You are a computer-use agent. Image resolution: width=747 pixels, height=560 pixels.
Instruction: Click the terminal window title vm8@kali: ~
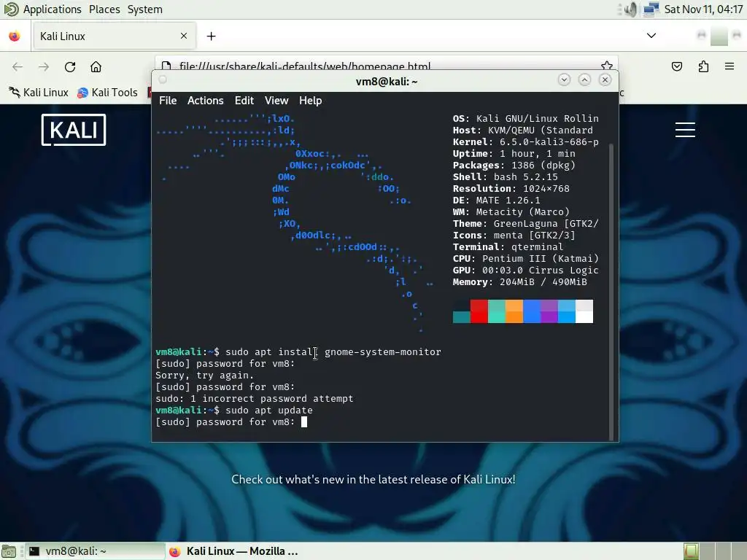pos(387,82)
